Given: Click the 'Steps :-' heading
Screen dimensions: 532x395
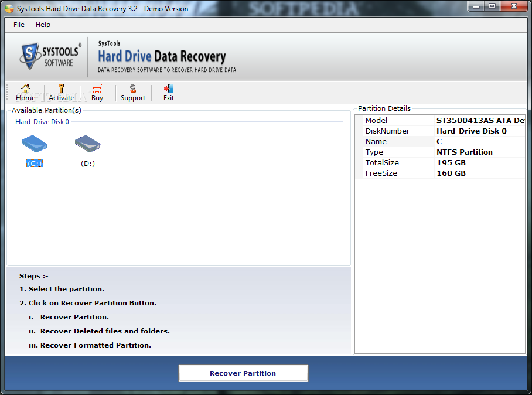Looking at the screenshot, I should tap(33, 276).
